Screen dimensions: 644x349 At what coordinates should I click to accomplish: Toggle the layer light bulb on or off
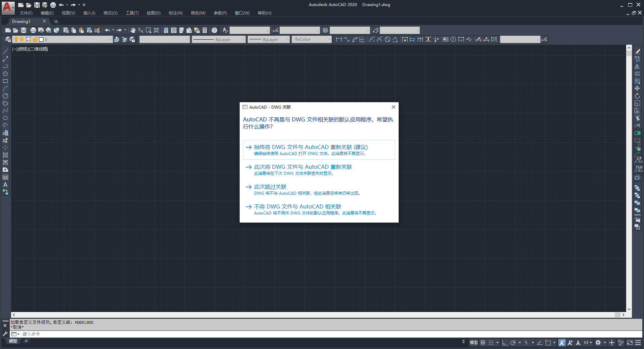[x=16, y=39]
